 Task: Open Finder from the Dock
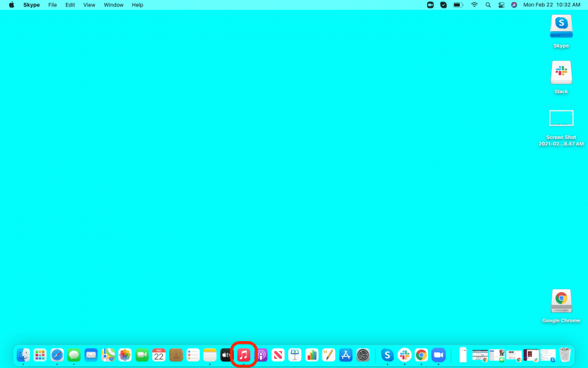(23, 355)
